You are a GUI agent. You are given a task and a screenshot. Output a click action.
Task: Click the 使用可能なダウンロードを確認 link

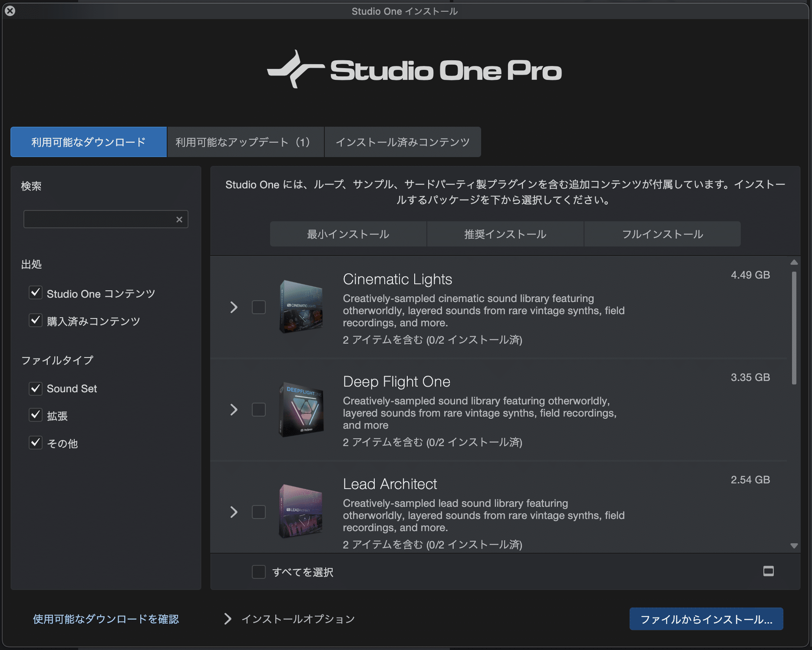106,619
